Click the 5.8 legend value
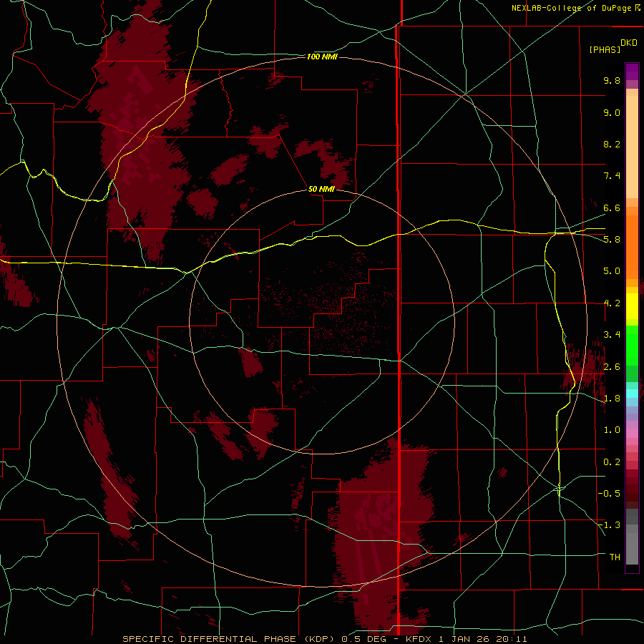644x644 pixels. [612, 240]
